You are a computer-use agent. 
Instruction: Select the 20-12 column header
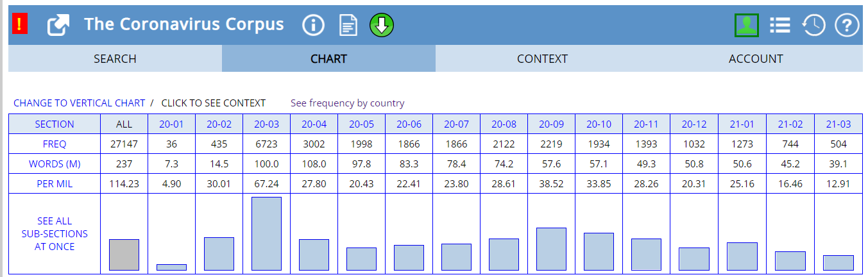point(694,124)
